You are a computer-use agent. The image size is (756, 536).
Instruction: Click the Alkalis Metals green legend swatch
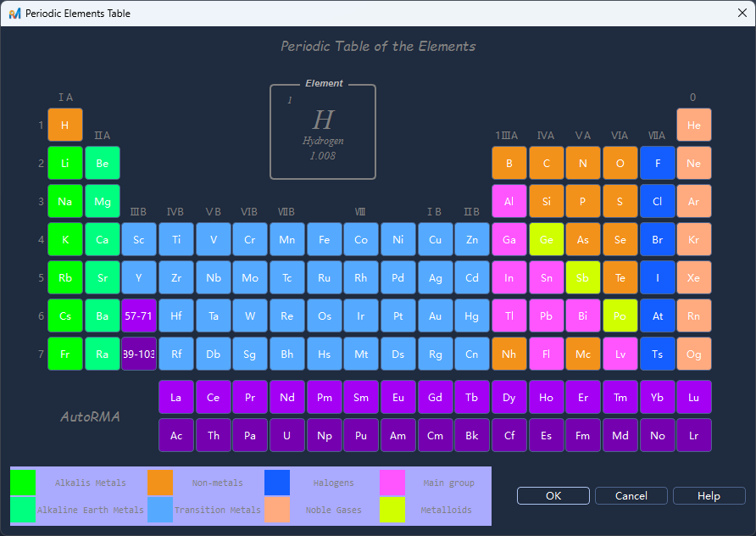click(23, 483)
